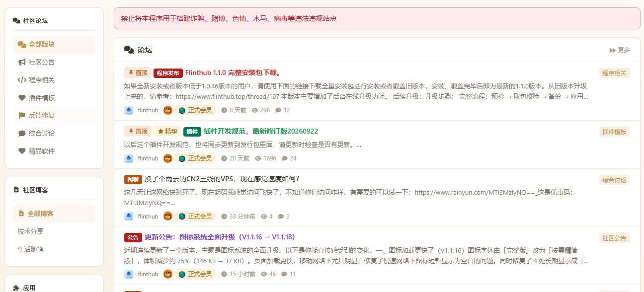Viewport: 644px width, 292px height.
Task: Open 全部版块 in community forum sidebar
Action: [x=54, y=44]
